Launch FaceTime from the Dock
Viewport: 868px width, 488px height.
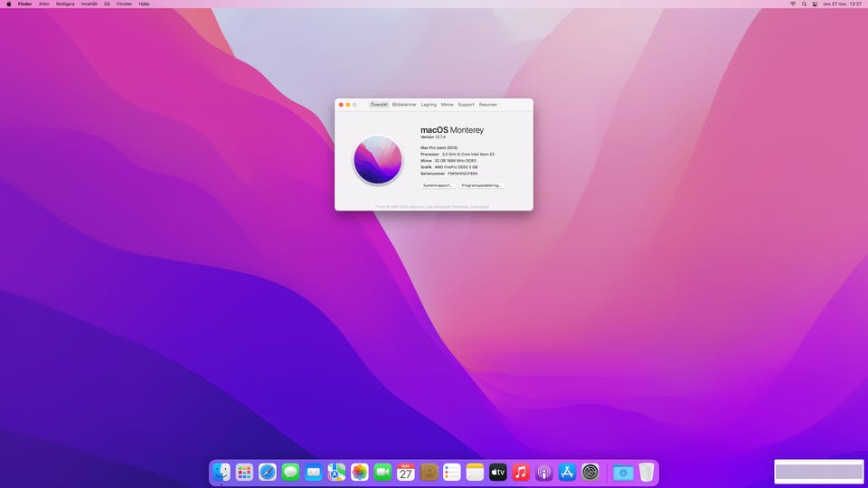click(x=382, y=472)
